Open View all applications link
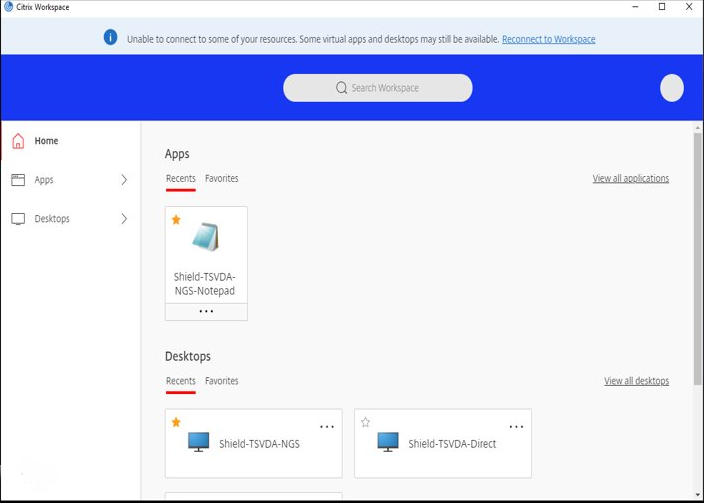This screenshot has height=503, width=704. (x=631, y=178)
